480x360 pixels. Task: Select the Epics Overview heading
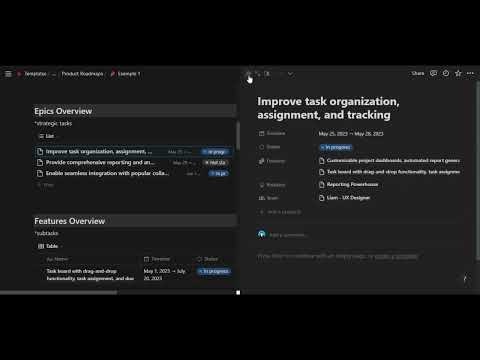63,111
